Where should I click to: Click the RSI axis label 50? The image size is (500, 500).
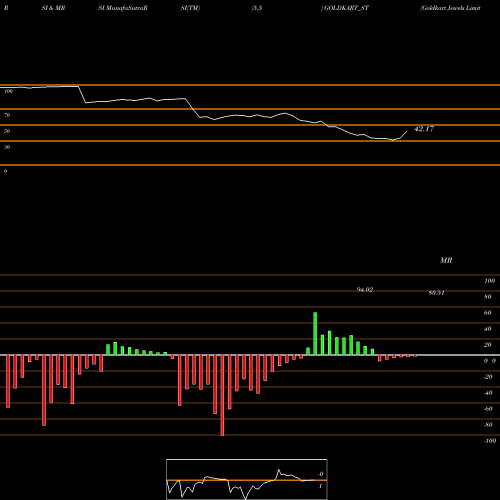(x=7, y=131)
